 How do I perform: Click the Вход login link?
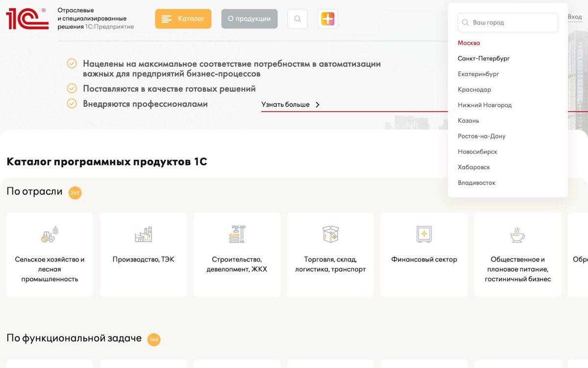coord(575,17)
